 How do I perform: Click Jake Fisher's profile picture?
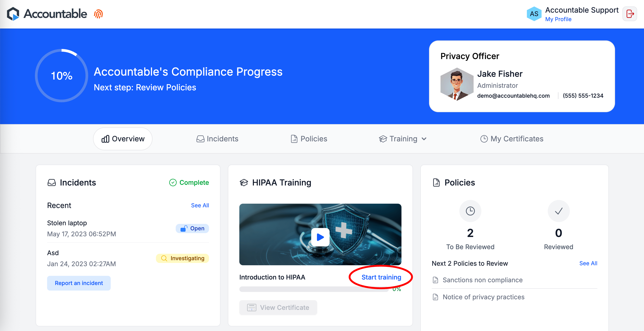click(x=457, y=84)
